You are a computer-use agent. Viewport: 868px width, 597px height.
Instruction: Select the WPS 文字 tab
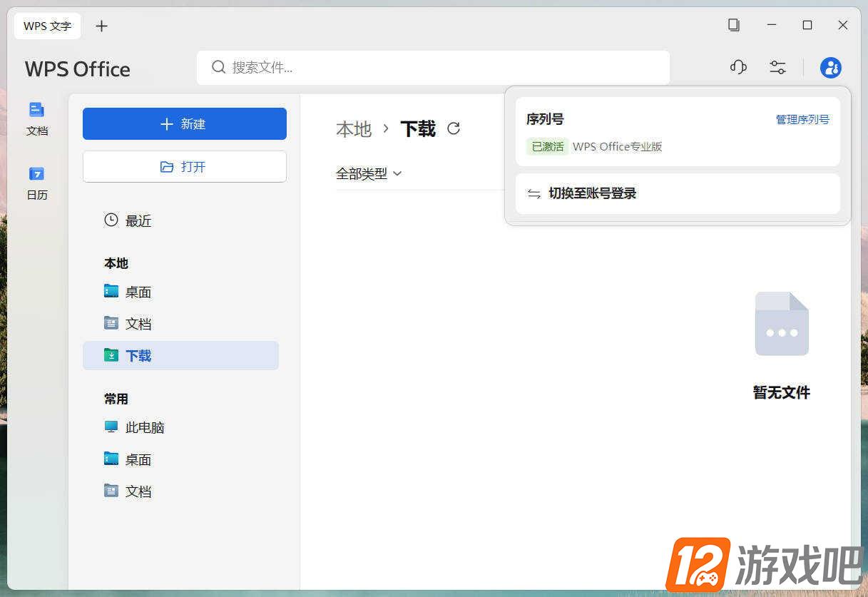coord(47,26)
